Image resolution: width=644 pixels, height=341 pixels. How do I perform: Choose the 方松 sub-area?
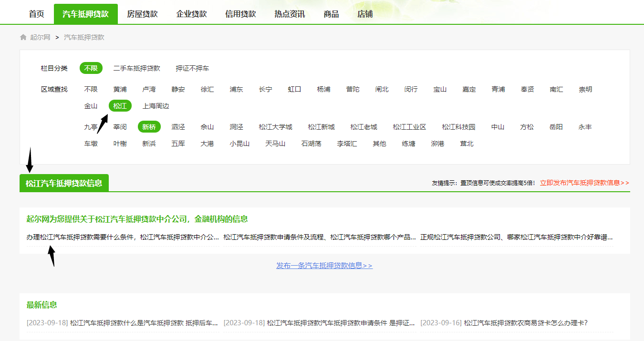pyautogui.click(x=527, y=127)
